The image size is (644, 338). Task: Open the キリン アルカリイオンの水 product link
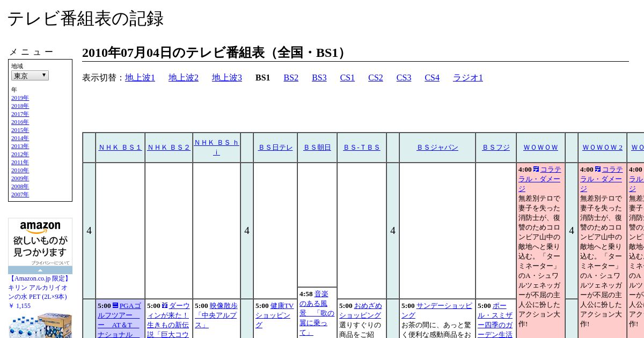click(x=39, y=288)
